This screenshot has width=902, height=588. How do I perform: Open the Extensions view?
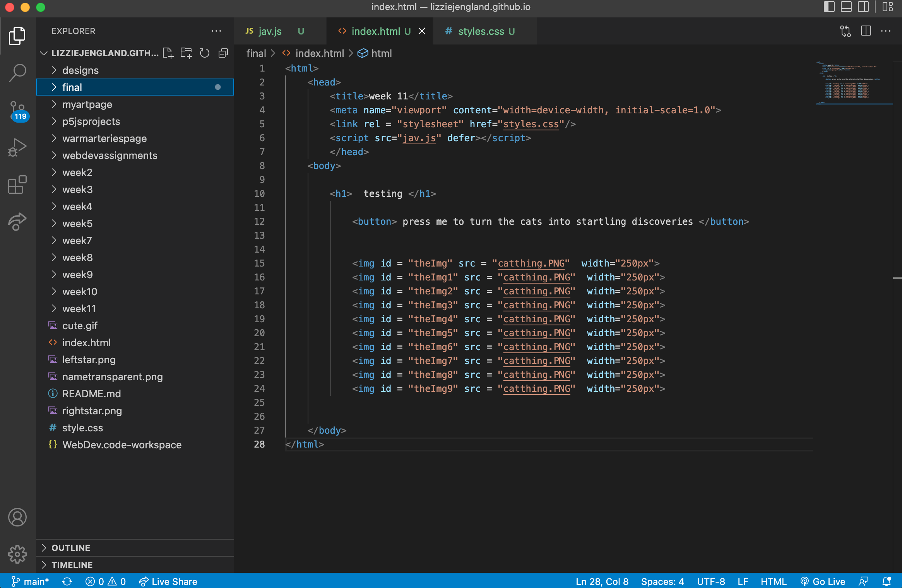click(x=17, y=185)
